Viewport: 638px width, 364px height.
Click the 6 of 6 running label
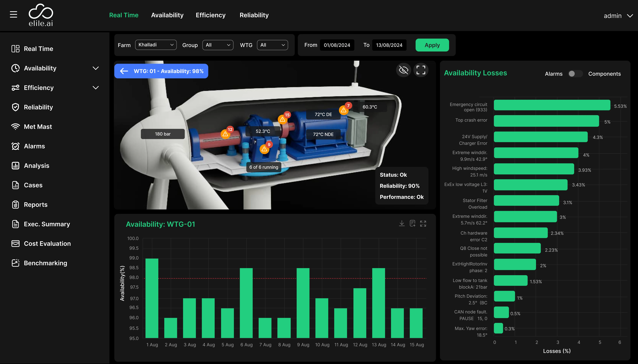coord(264,167)
